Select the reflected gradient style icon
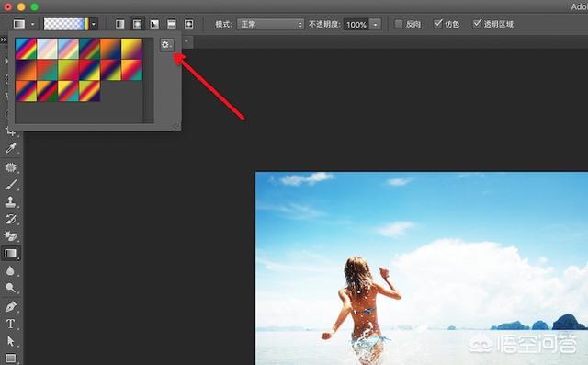 (172, 25)
